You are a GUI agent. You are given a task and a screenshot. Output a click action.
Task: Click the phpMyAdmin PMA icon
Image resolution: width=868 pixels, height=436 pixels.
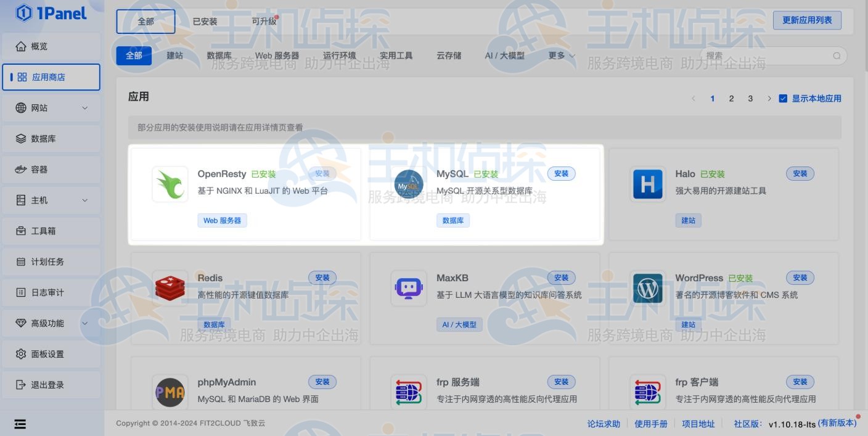(x=170, y=392)
